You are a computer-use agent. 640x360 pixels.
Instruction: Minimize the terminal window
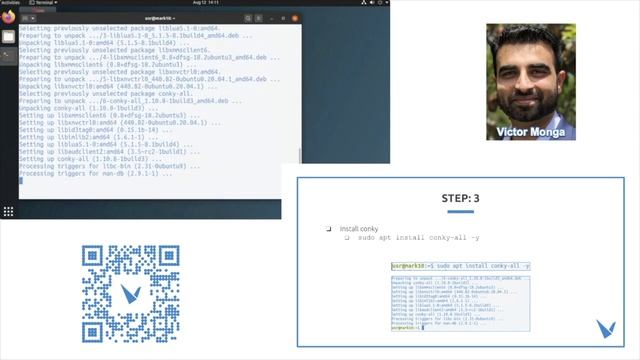pyautogui.click(x=272, y=18)
